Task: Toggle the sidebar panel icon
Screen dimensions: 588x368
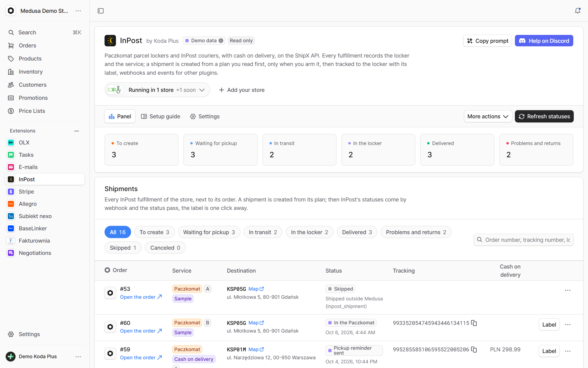Action: point(101,11)
